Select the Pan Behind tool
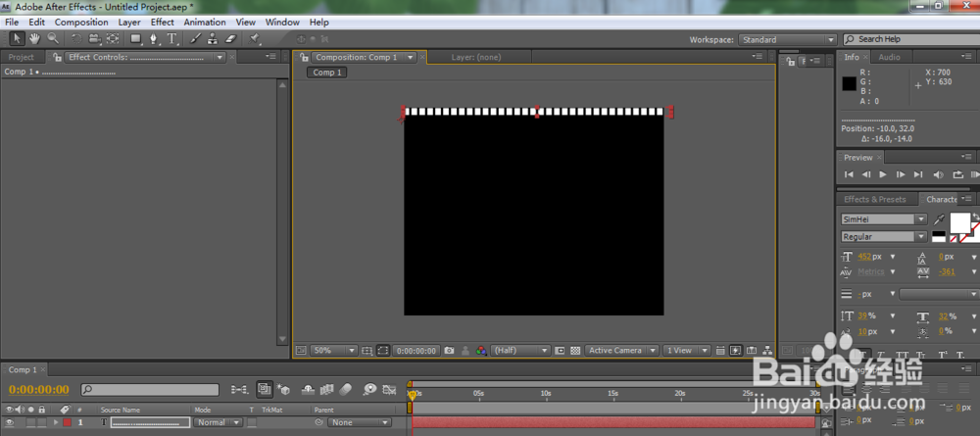980x436 pixels. [113, 39]
